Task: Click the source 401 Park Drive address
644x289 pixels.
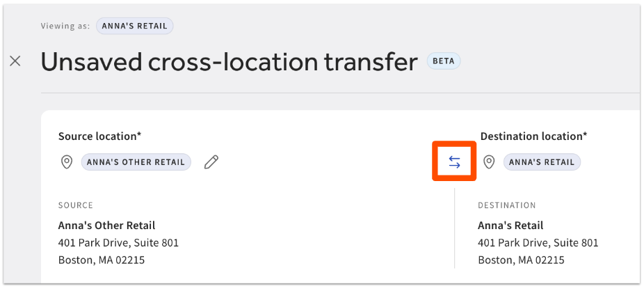Action: click(118, 243)
